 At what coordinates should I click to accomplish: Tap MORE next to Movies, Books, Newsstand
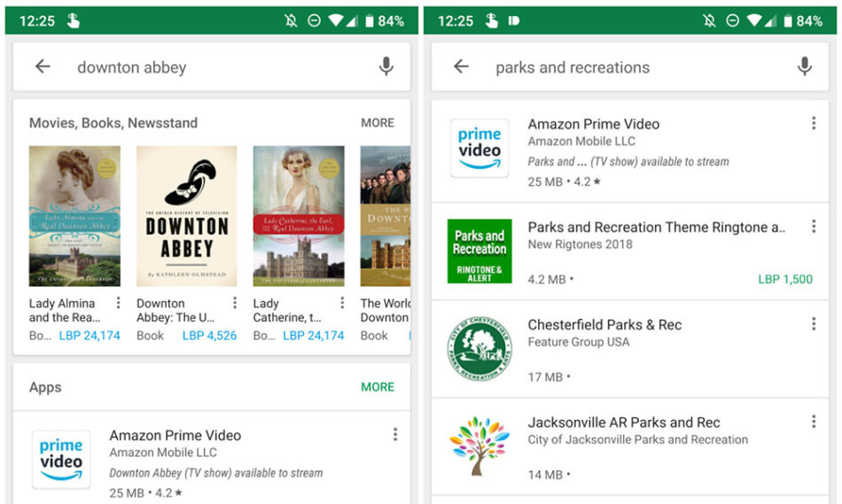(378, 123)
